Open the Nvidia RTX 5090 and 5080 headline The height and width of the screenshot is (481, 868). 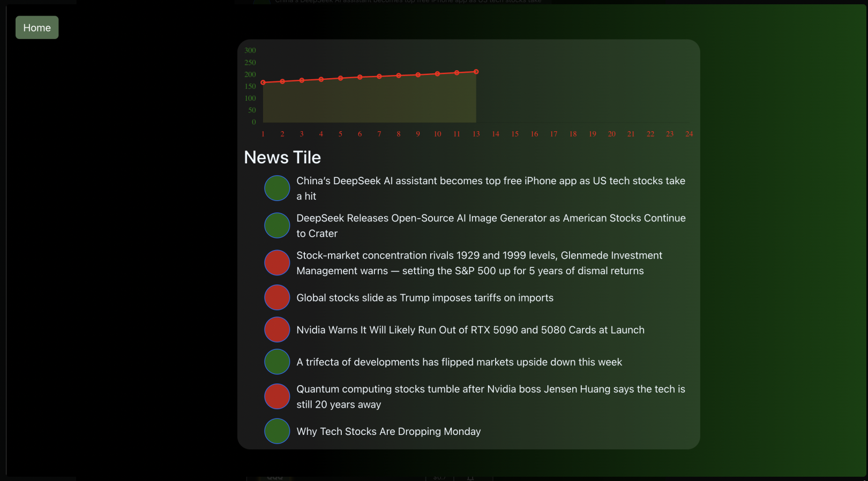coord(470,330)
